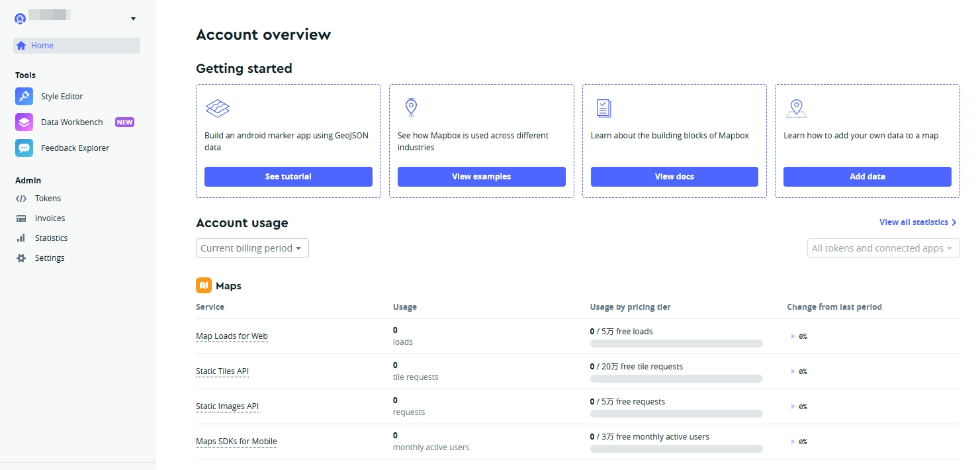Click text 'Learn about the building blocks of Mapbox'
Viewport: 980px width, 470px height.
point(670,136)
